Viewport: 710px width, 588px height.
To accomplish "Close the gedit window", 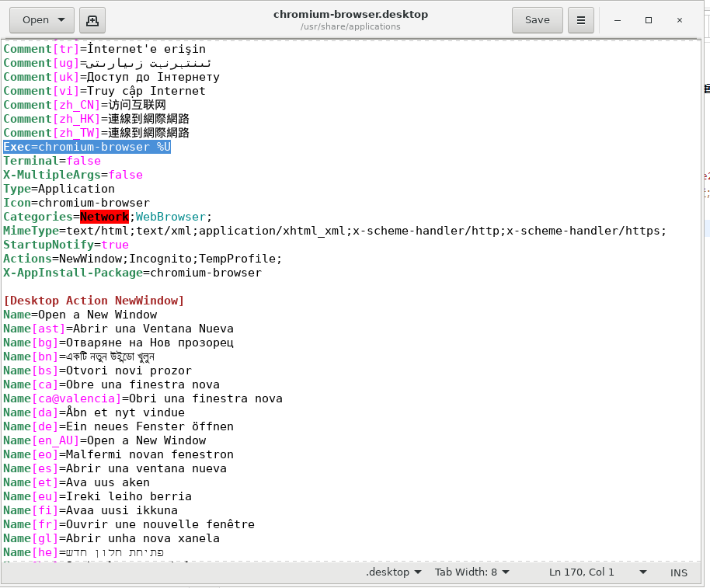I will tap(680, 20).
